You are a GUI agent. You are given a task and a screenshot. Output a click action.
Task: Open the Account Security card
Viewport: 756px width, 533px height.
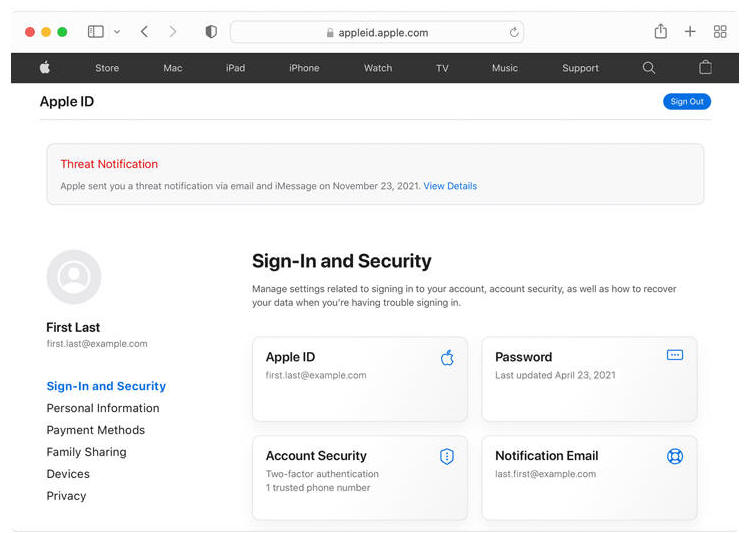[360, 478]
